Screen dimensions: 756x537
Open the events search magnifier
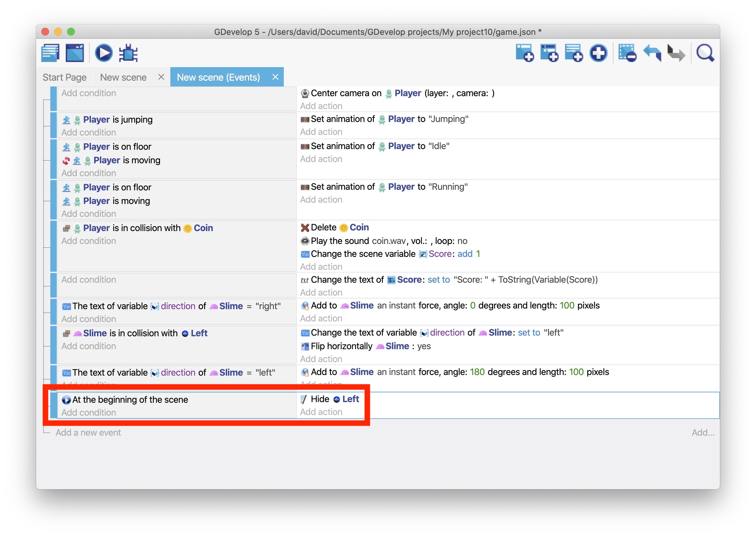coord(705,53)
